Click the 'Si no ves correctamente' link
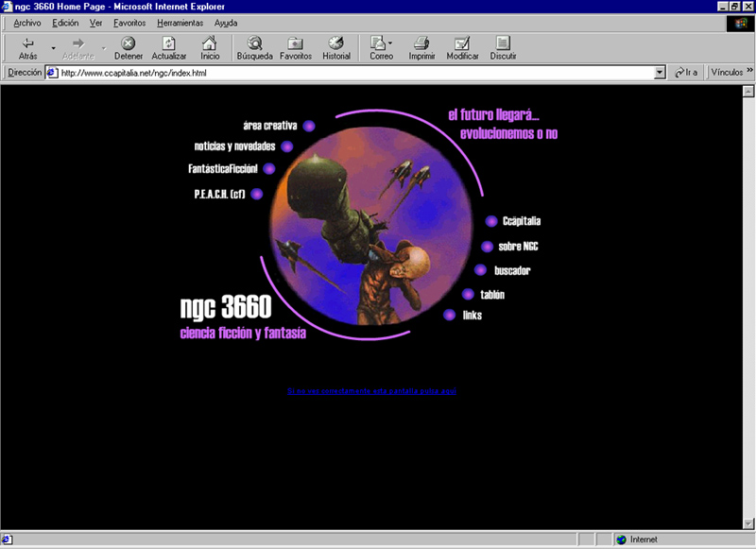This screenshot has height=549, width=756. coord(371,391)
